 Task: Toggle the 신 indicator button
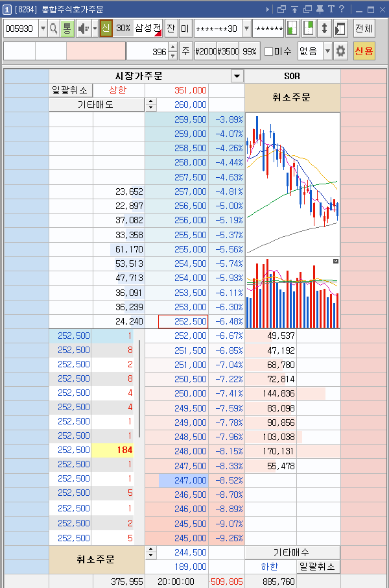tap(106, 29)
